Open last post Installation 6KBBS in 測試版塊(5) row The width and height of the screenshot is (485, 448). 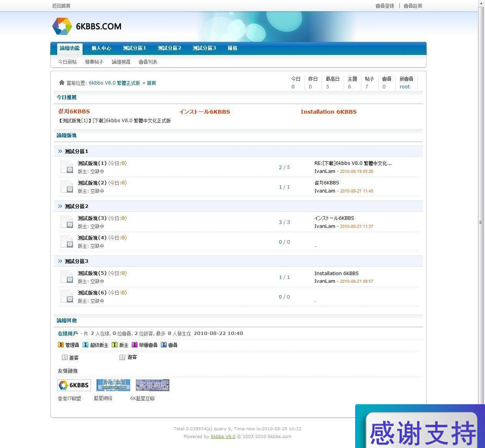[x=336, y=274]
